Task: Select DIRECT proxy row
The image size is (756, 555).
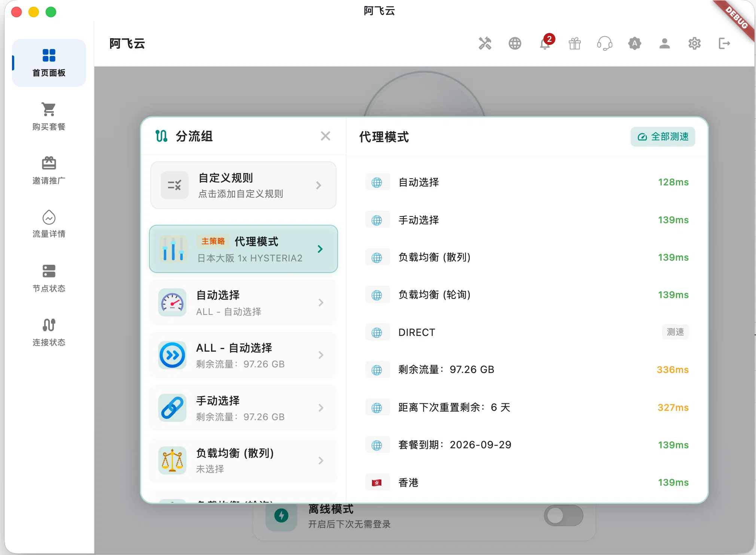Action: coord(527,332)
